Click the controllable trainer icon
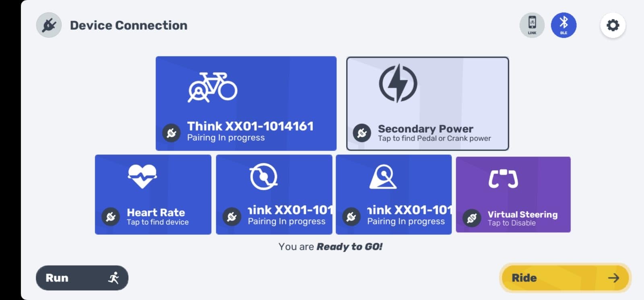 point(383,177)
